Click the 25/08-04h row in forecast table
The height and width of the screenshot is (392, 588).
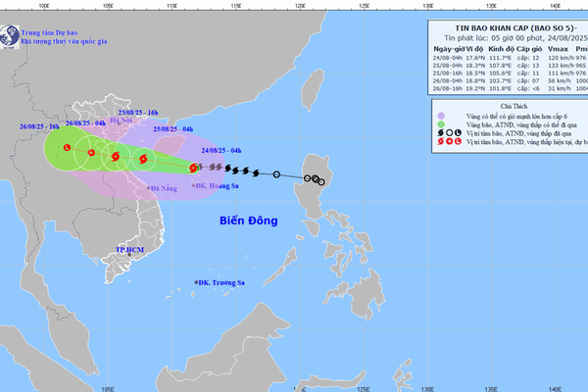510,66
